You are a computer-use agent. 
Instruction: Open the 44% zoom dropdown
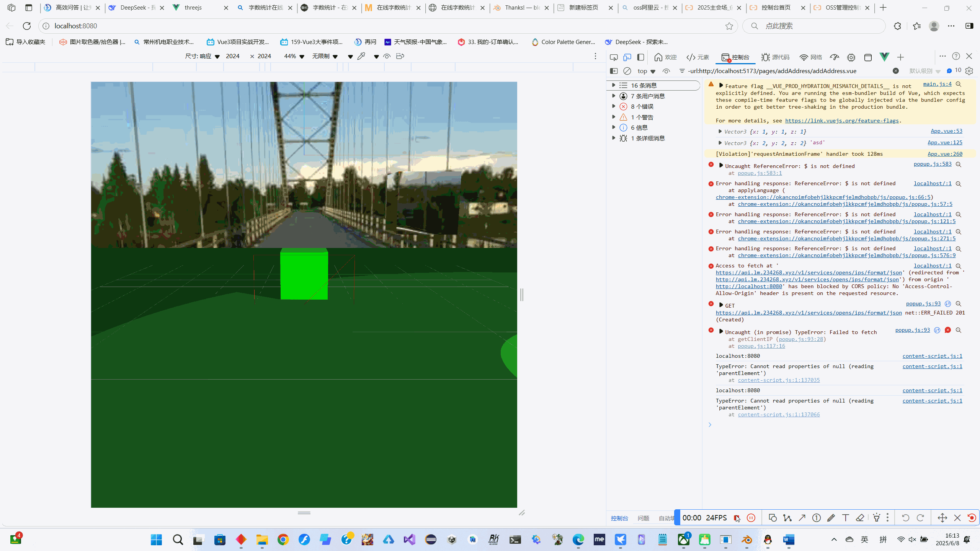click(294, 56)
